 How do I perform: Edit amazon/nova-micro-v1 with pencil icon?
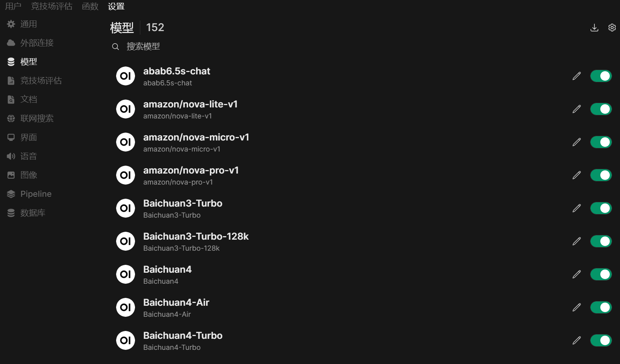tap(577, 142)
